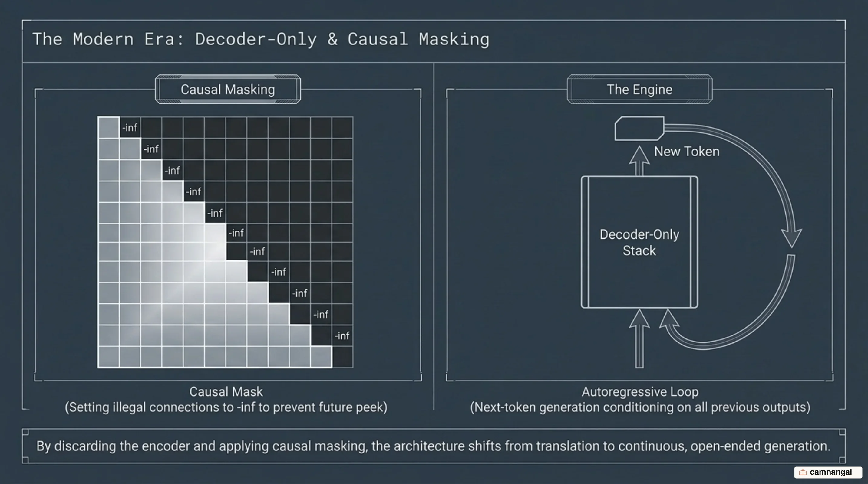868x484 pixels.
Task: Select 'The Engine' header label
Action: click(639, 90)
